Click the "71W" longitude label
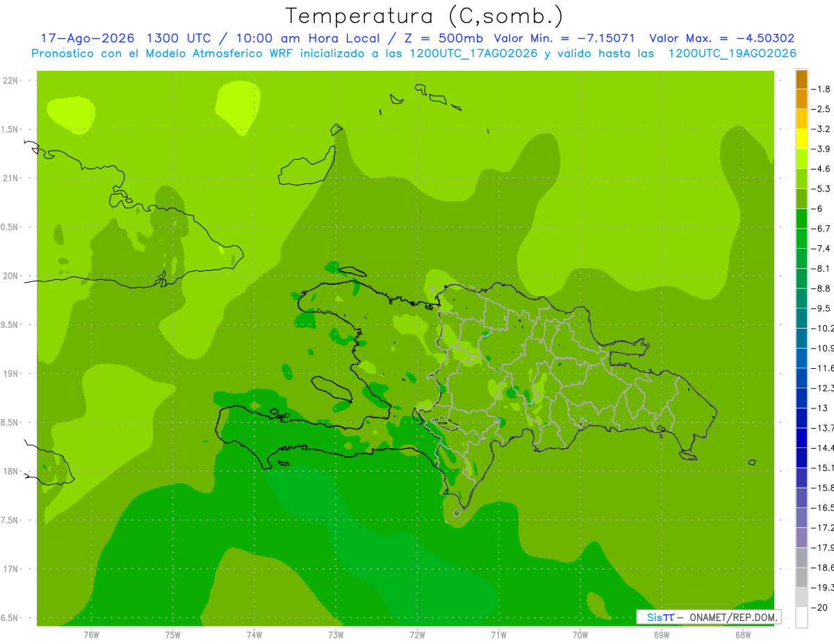This screenshot has width=834, height=644. coord(498,635)
